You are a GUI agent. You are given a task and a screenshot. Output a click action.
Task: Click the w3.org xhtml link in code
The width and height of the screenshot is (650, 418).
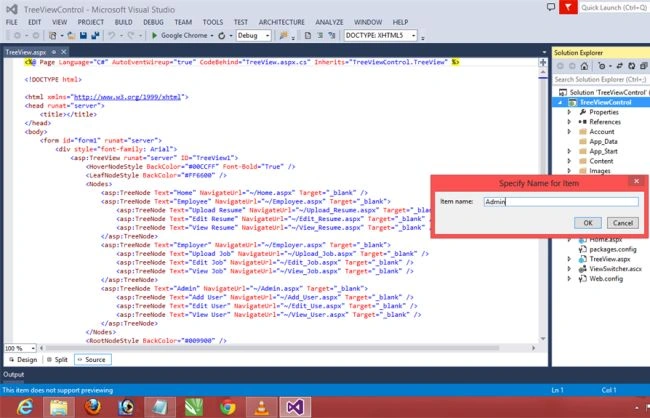[128, 97]
